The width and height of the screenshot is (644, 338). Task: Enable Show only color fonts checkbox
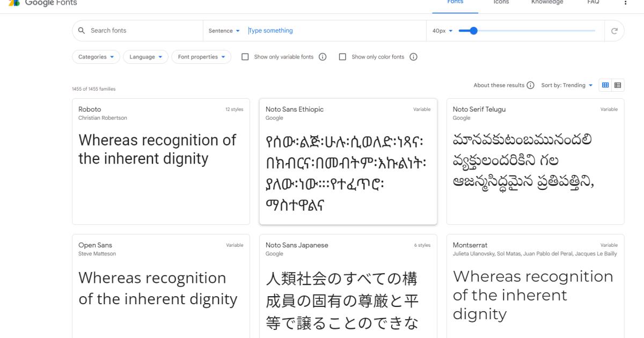click(342, 57)
